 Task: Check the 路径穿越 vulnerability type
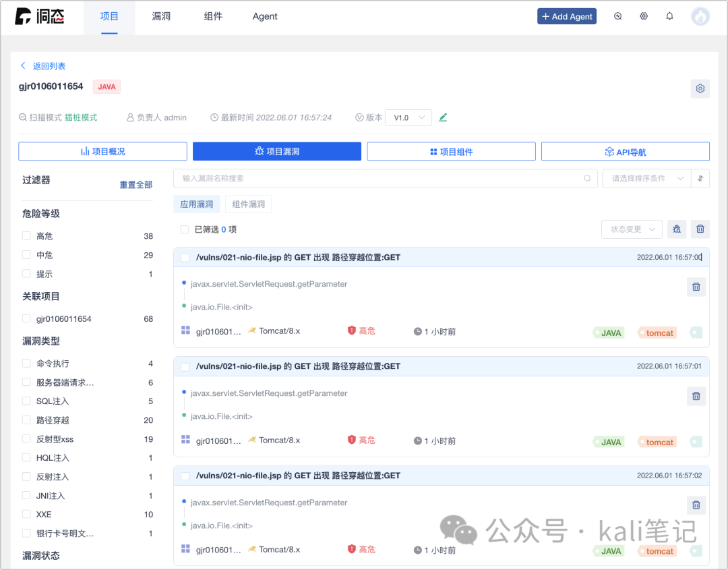pos(26,420)
